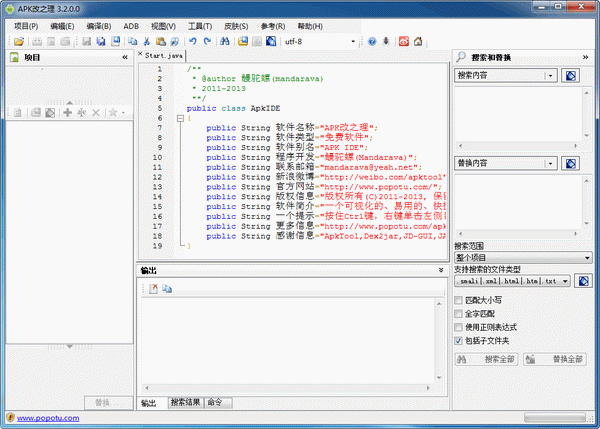Uncheck the 包括子文件夹 checkbox
The width and height of the screenshot is (600, 429).
459,341
